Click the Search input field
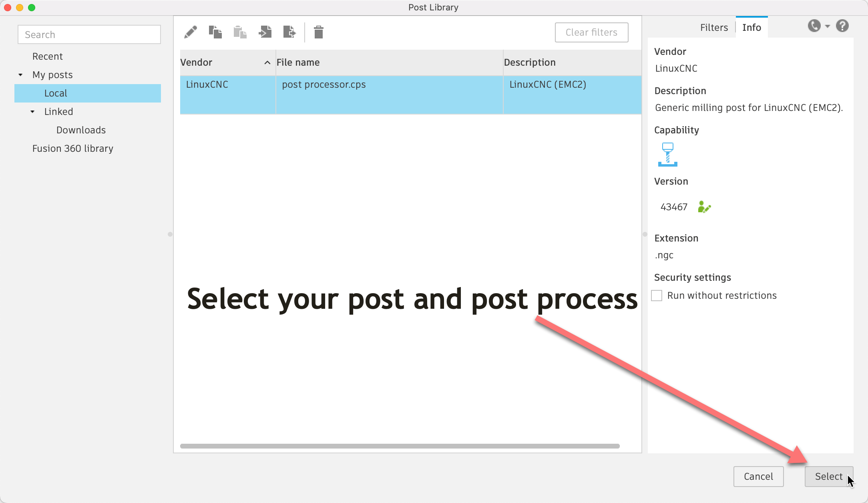The image size is (868, 503). (x=89, y=34)
